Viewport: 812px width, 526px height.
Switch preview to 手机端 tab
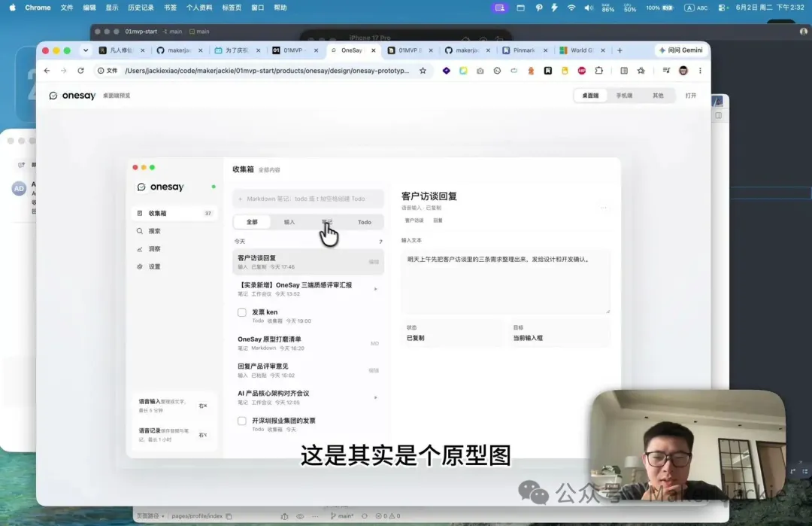coord(624,96)
